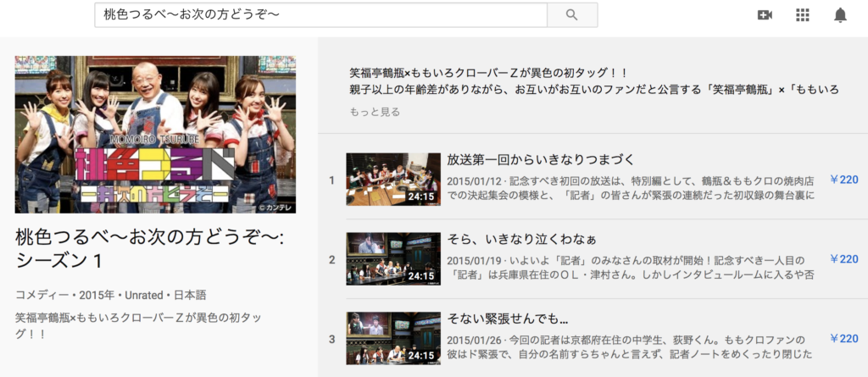The width and height of the screenshot is (868, 377).
Task: Buy episode 3 for ¥220
Action: (844, 339)
